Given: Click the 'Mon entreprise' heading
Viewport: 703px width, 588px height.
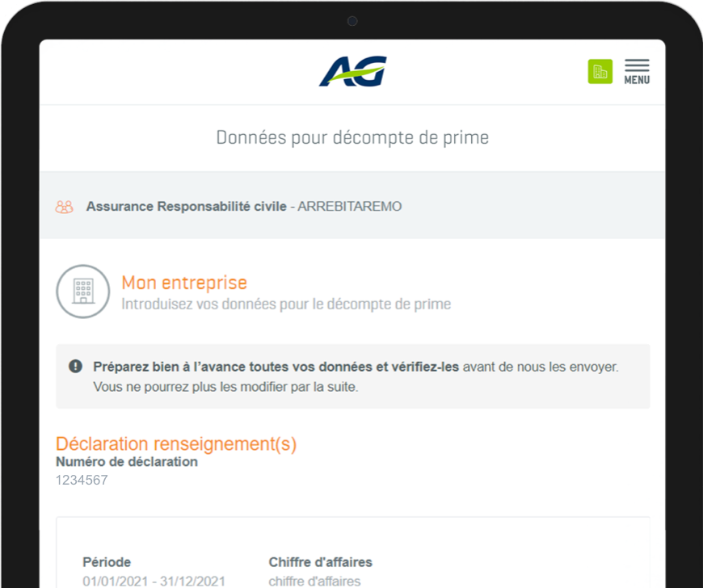Looking at the screenshot, I should (184, 283).
